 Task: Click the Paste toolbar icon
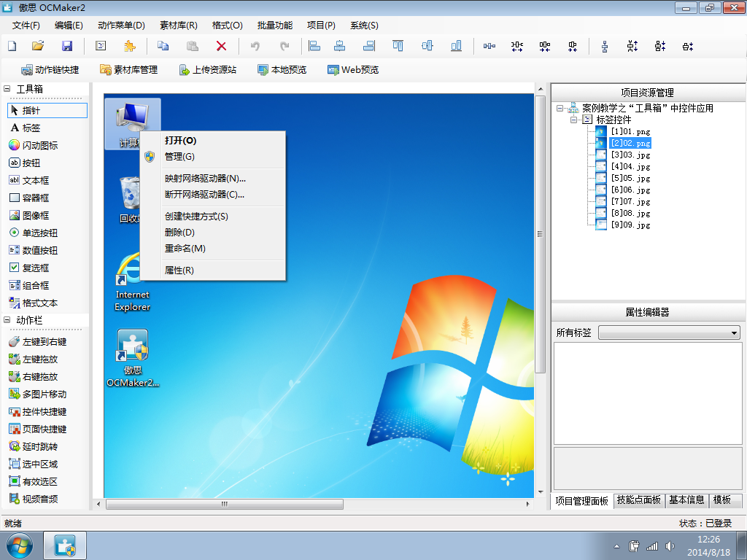(x=193, y=46)
